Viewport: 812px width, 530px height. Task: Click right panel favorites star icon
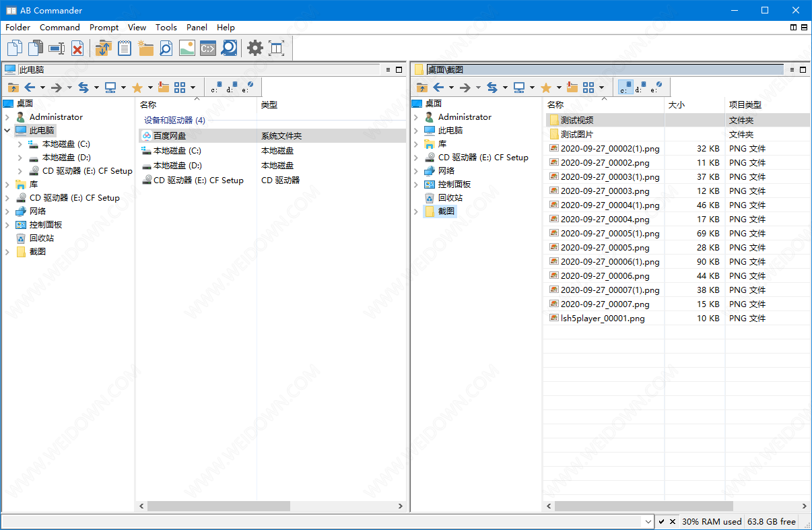pos(546,88)
